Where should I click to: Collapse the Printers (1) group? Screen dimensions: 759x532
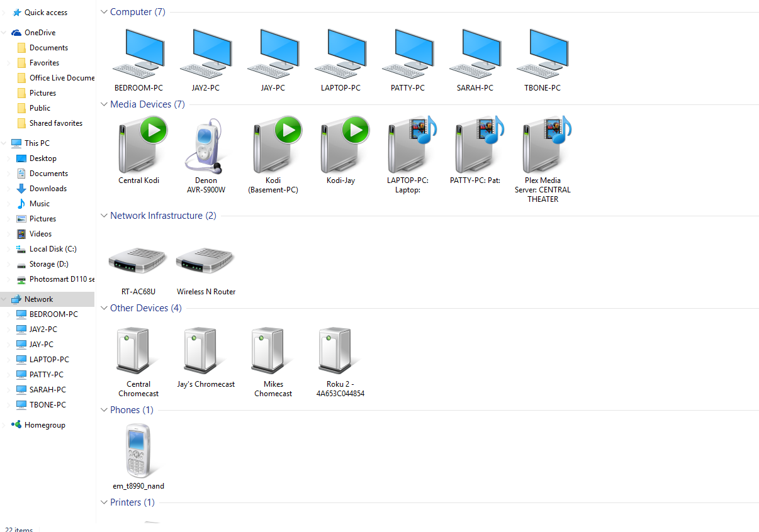(104, 502)
